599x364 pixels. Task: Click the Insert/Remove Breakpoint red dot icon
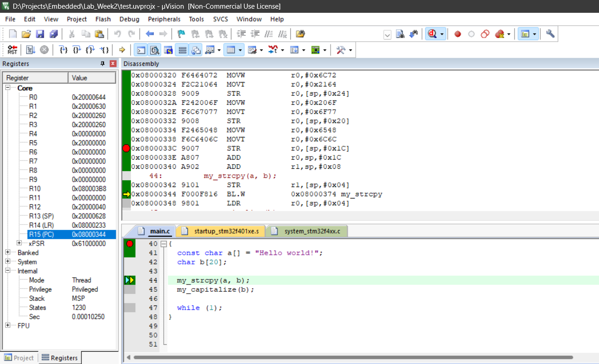pos(457,34)
